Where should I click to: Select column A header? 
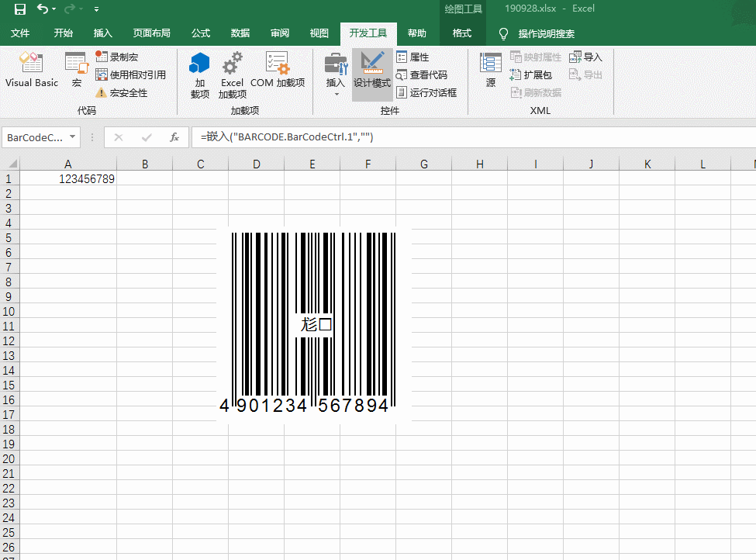click(x=68, y=164)
